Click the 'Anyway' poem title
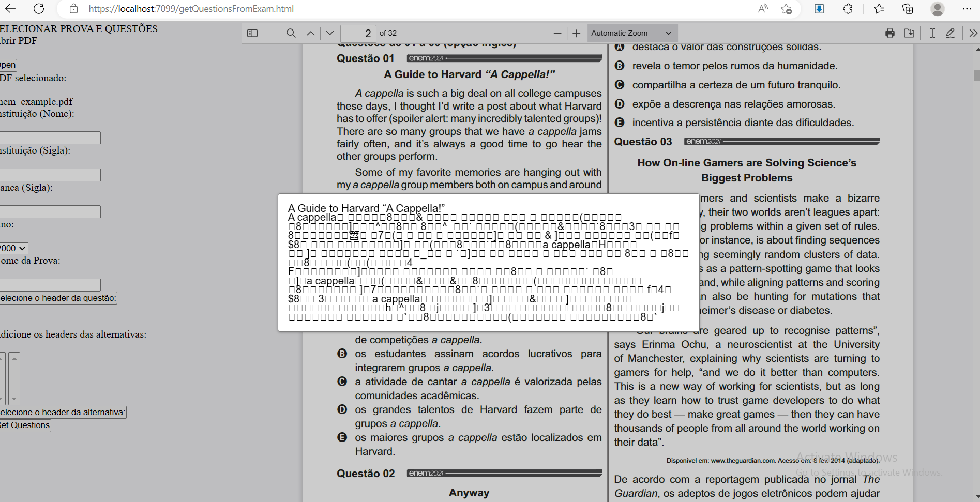 tap(469, 493)
